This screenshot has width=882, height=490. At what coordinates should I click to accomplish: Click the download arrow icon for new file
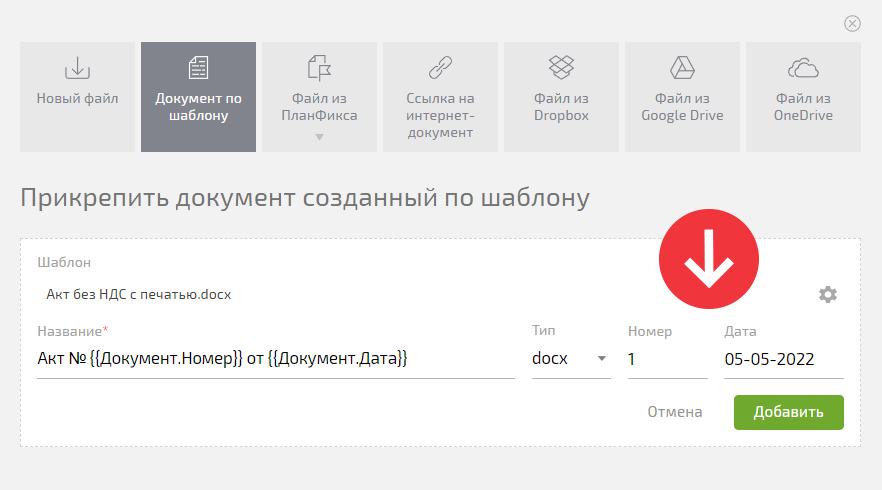pos(78,68)
